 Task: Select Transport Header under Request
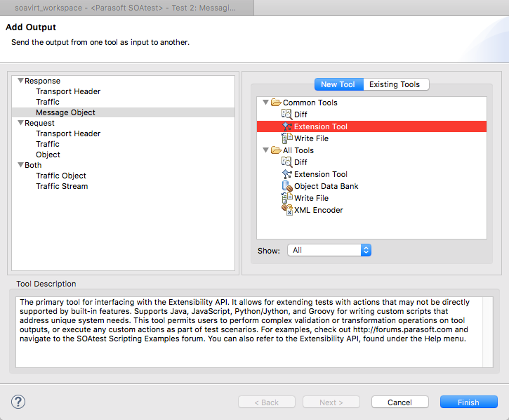(68, 133)
